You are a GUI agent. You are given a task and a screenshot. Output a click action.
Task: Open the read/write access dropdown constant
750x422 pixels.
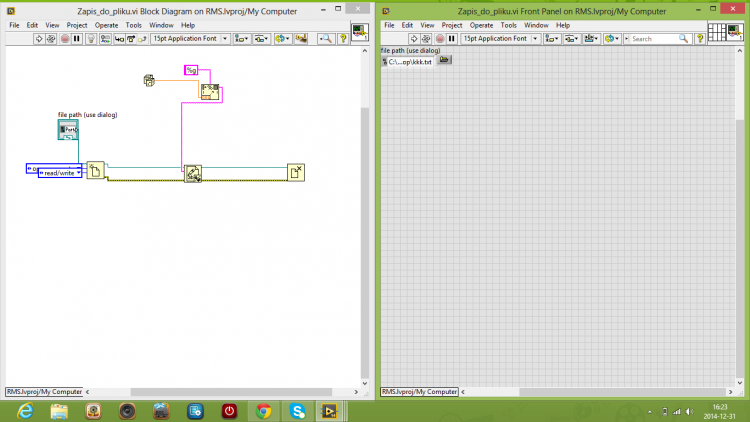click(x=60, y=173)
